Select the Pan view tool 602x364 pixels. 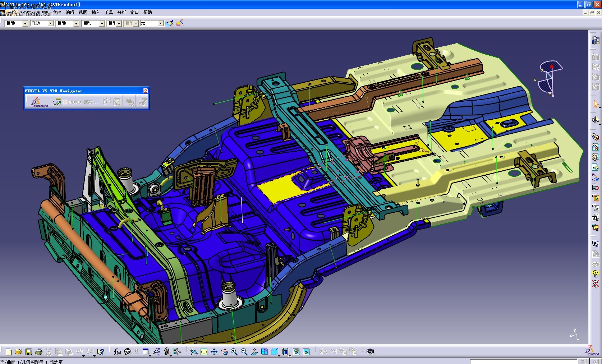pyautogui.click(x=214, y=352)
